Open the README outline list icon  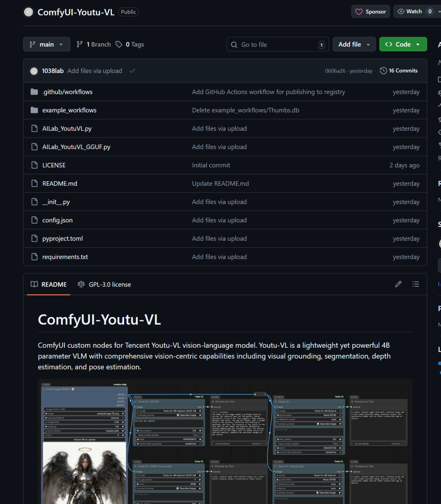click(416, 284)
